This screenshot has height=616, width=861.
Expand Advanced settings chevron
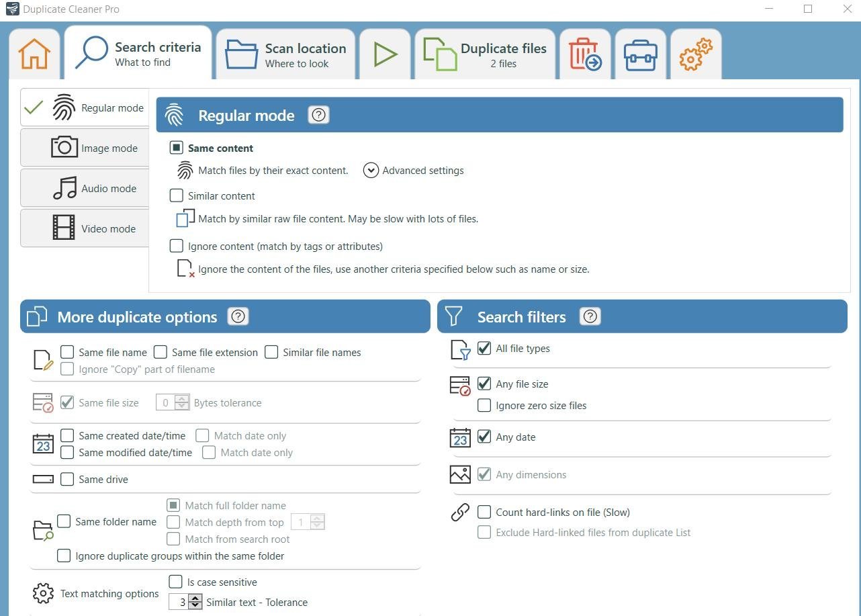[371, 170]
